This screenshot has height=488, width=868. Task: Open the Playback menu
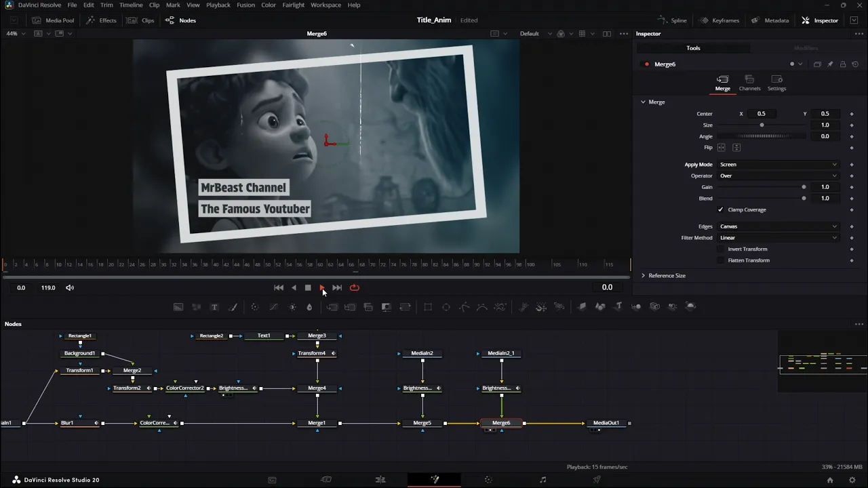pos(218,5)
